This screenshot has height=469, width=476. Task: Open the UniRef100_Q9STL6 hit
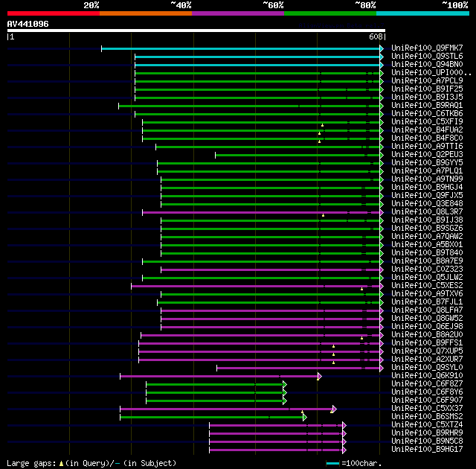(427, 56)
